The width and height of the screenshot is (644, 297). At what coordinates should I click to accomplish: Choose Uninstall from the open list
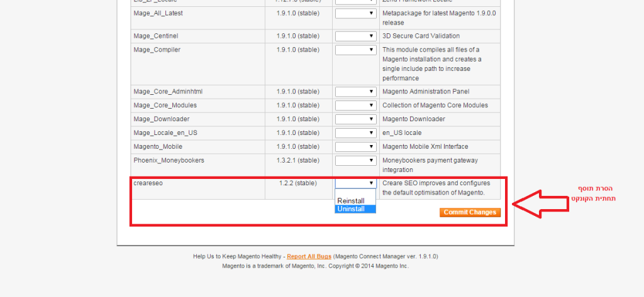355,209
